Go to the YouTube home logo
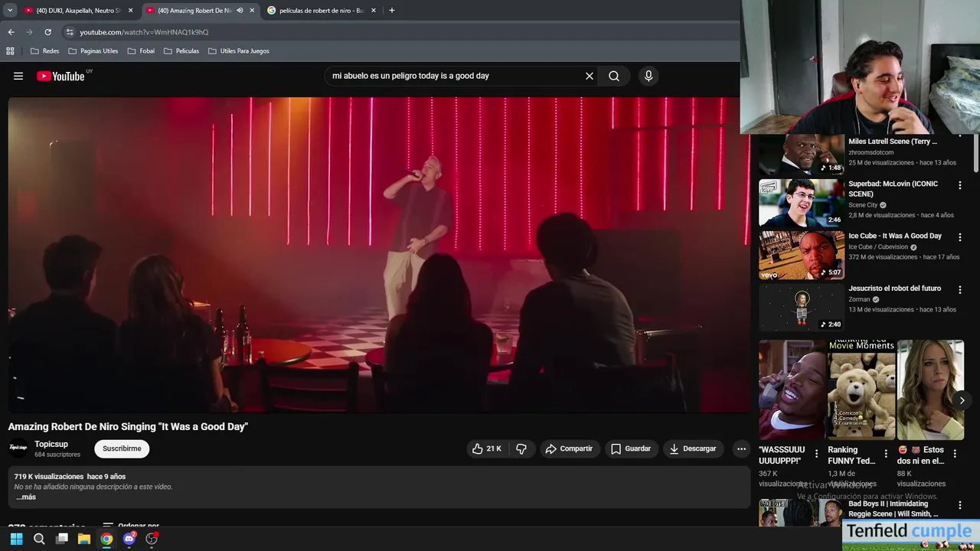 (60, 76)
